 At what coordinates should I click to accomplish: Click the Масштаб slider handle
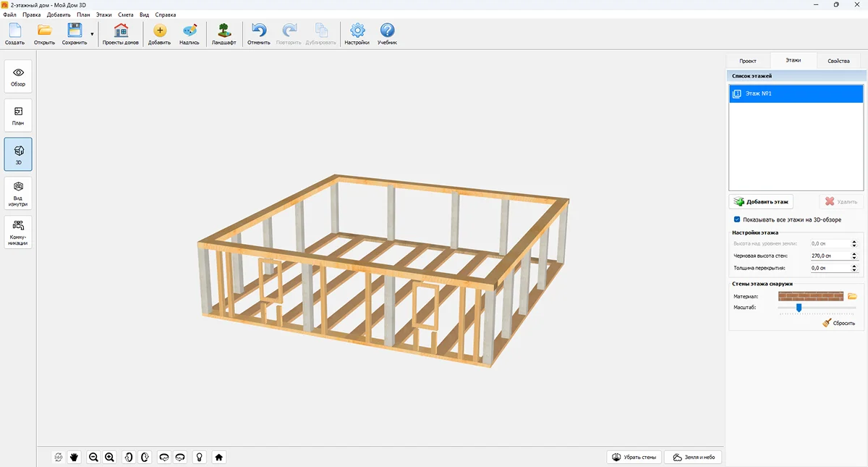(x=799, y=308)
